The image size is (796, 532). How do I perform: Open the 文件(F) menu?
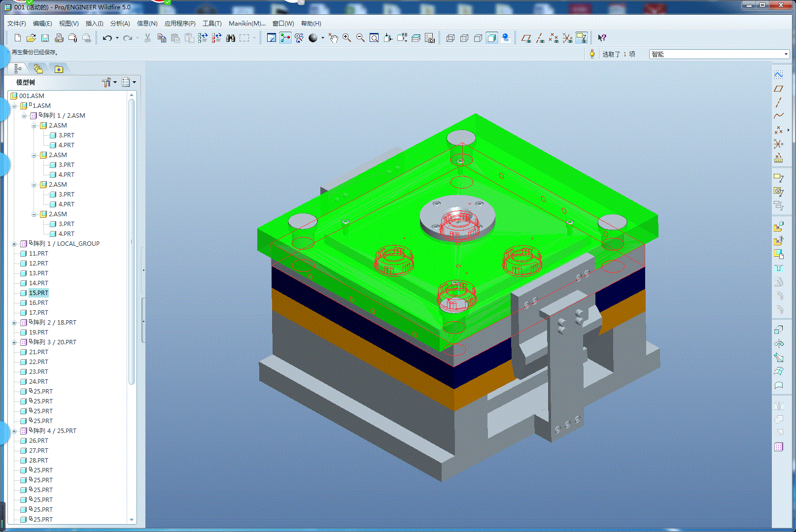[17, 23]
